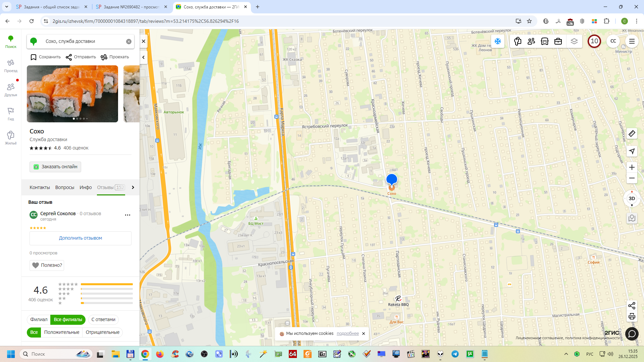Click the my location arrow icon
The height and width of the screenshot is (362, 644).
click(x=632, y=151)
